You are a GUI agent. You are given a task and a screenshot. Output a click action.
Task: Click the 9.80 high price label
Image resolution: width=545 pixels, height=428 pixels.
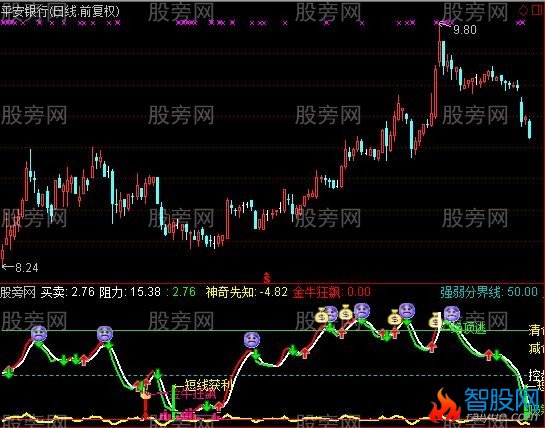pos(465,30)
